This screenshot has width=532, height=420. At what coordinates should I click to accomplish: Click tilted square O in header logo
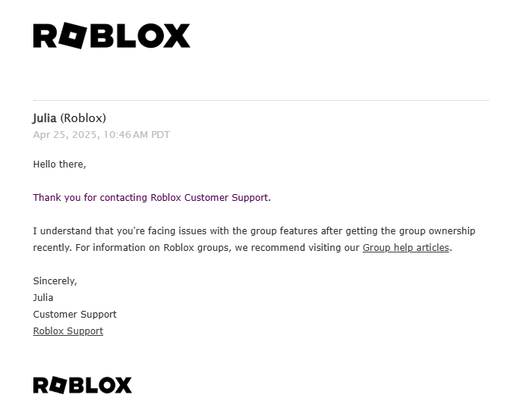73,36
